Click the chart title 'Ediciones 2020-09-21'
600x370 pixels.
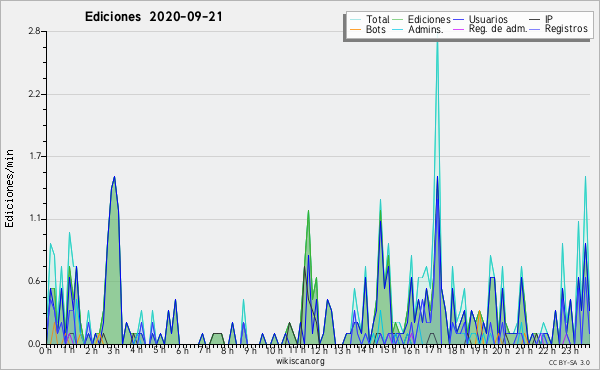click(x=153, y=17)
